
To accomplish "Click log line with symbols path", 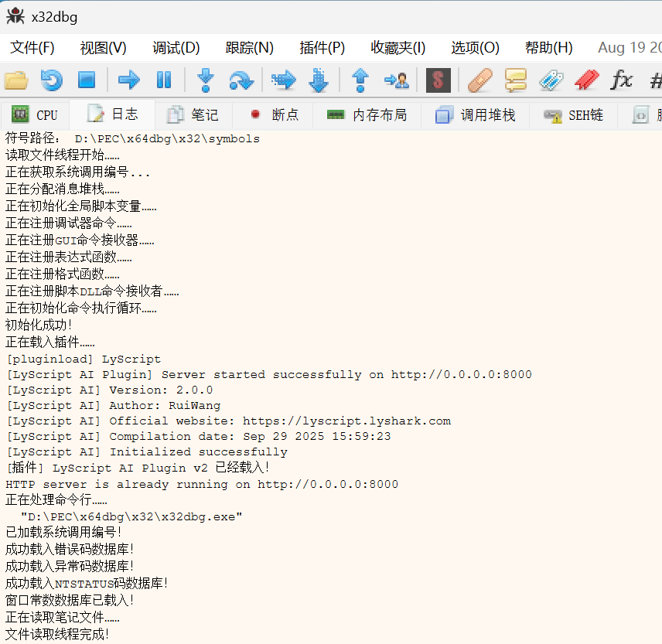I will coord(132,138).
